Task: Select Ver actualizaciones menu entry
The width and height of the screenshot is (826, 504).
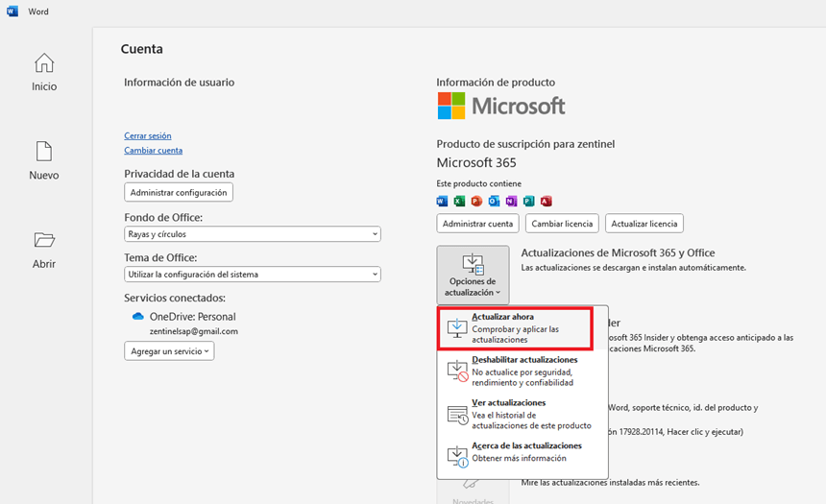Action: point(522,414)
